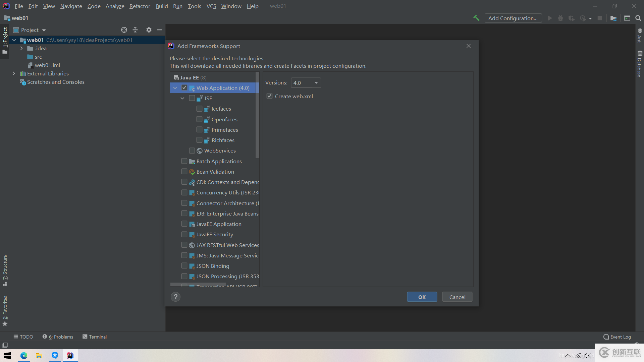Check the WebServices checkbox

click(192, 150)
